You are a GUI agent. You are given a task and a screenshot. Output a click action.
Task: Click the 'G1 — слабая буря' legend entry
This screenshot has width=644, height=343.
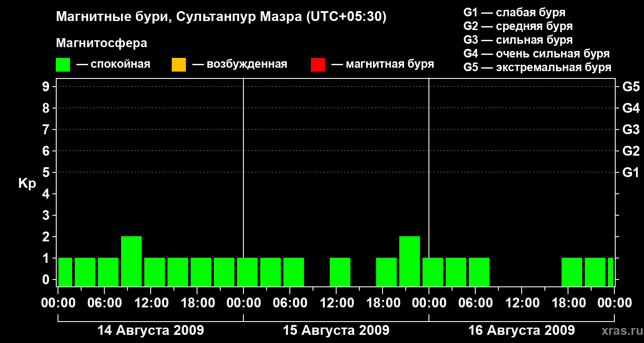click(x=514, y=12)
